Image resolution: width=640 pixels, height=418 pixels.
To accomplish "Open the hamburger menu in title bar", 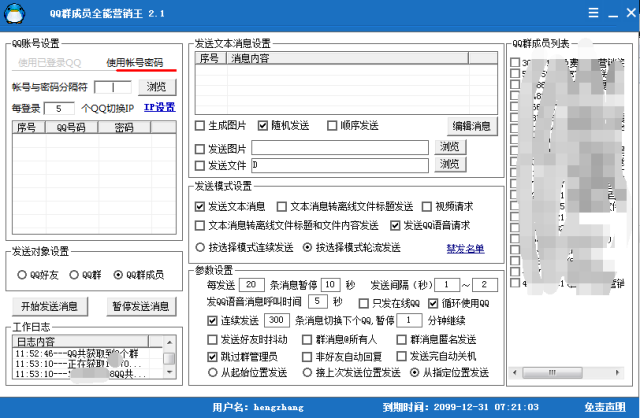I will [x=593, y=13].
